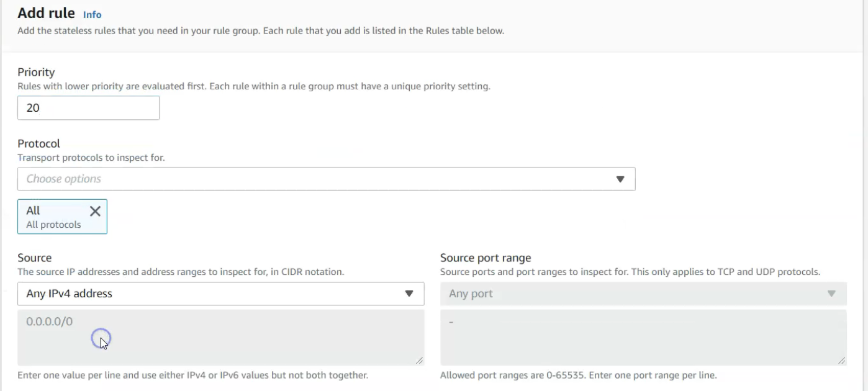Click the Source port range dropdown caret
The width and height of the screenshot is (868, 391).
click(831, 294)
